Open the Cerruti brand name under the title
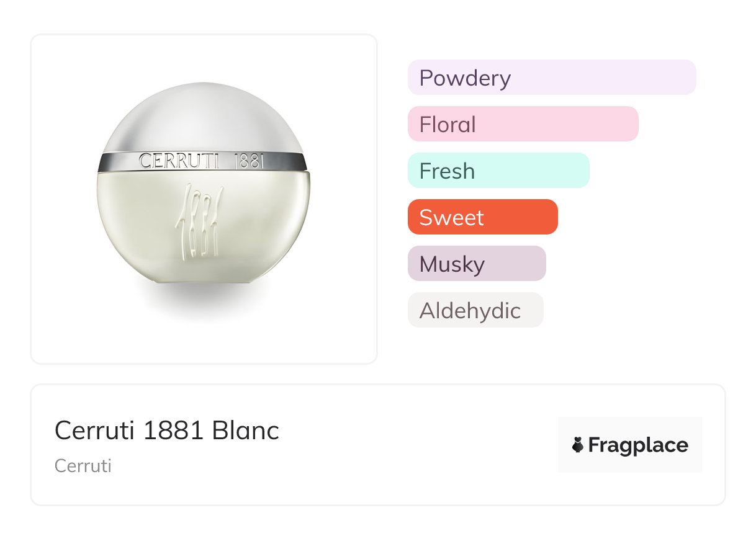756x536 pixels. (x=83, y=466)
